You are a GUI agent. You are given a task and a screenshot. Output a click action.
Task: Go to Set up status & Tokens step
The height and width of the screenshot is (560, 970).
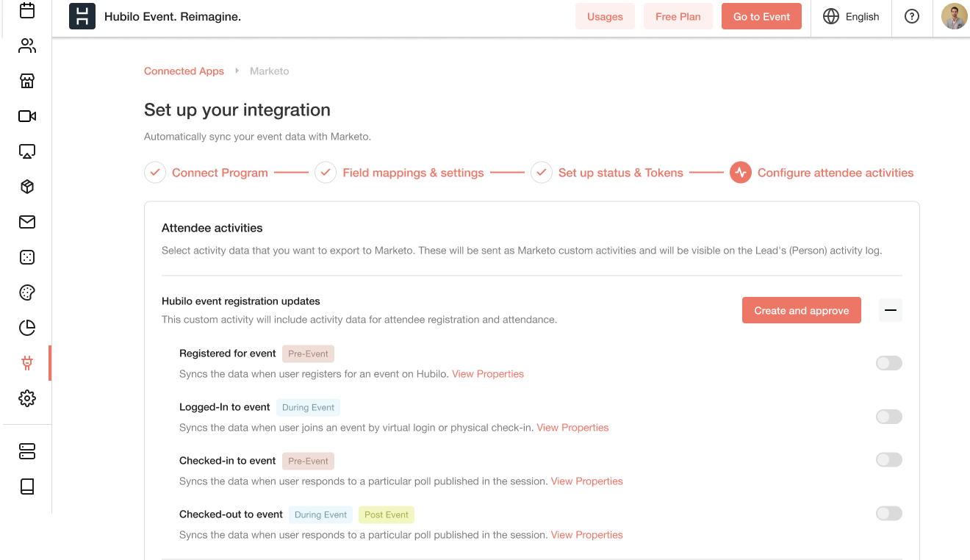621,173
